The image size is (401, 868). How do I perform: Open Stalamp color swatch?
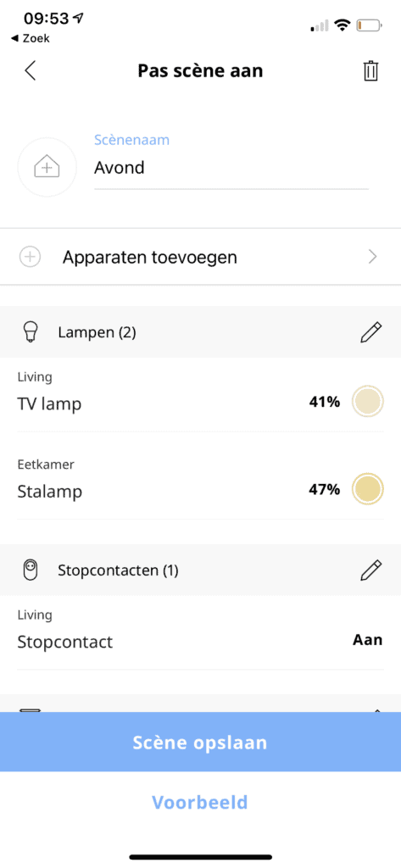coord(368,489)
